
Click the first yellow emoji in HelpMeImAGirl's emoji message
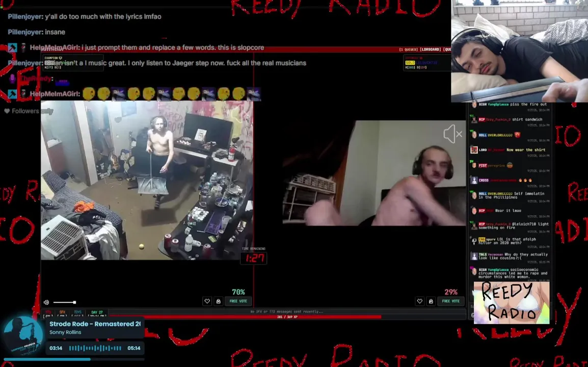tap(89, 94)
